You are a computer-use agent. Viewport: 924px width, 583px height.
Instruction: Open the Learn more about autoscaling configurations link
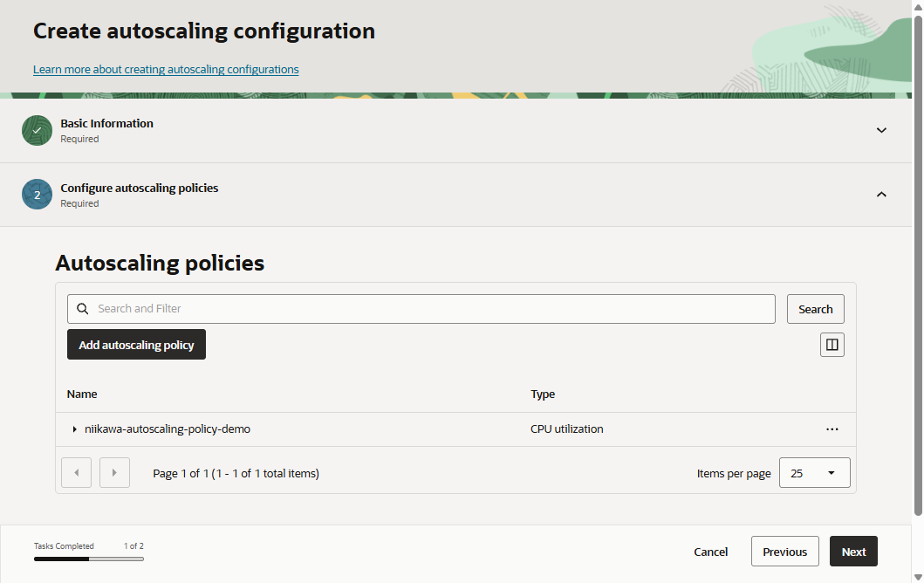(166, 70)
